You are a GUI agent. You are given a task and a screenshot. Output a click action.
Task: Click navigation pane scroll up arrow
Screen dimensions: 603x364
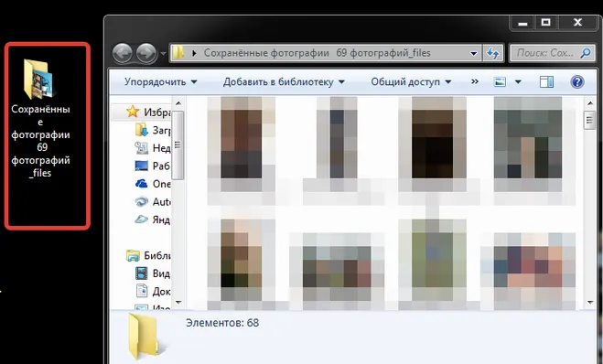178,103
